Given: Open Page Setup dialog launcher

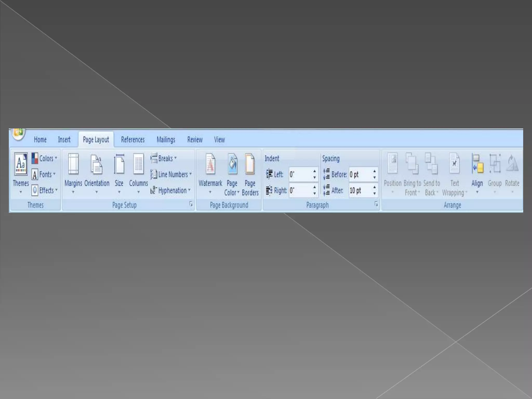Looking at the screenshot, I should [x=191, y=204].
